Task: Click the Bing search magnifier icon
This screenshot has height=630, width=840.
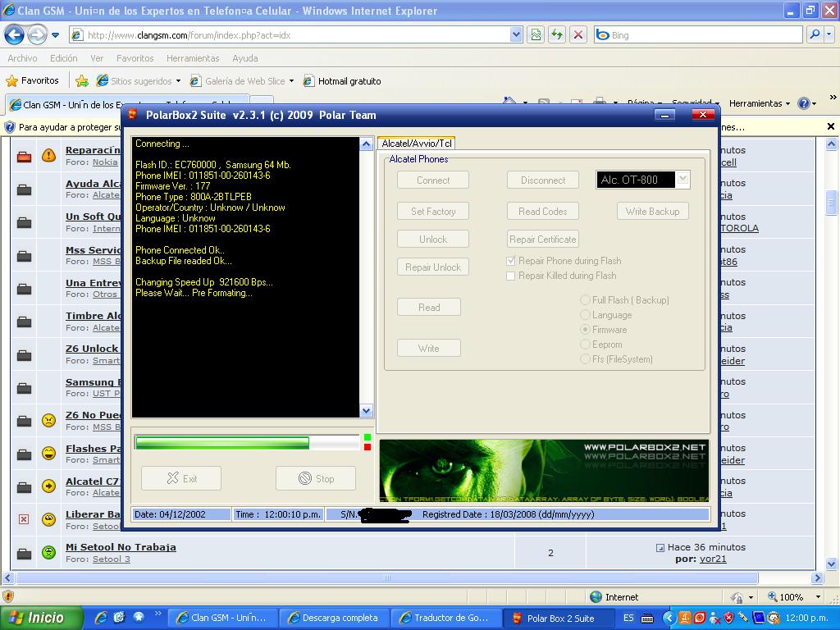Action: 815,34
